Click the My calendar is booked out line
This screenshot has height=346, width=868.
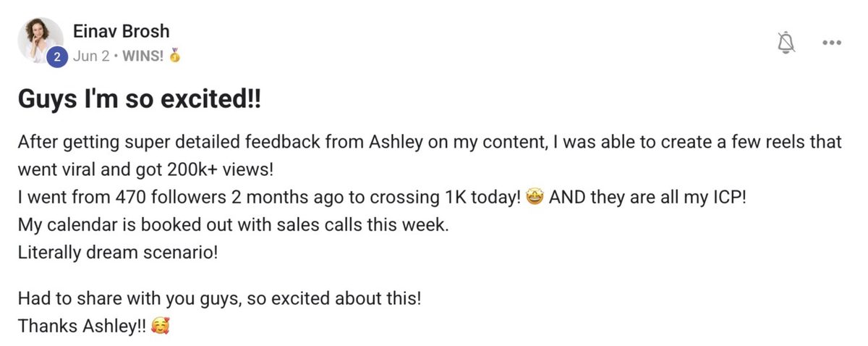coord(234,225)
